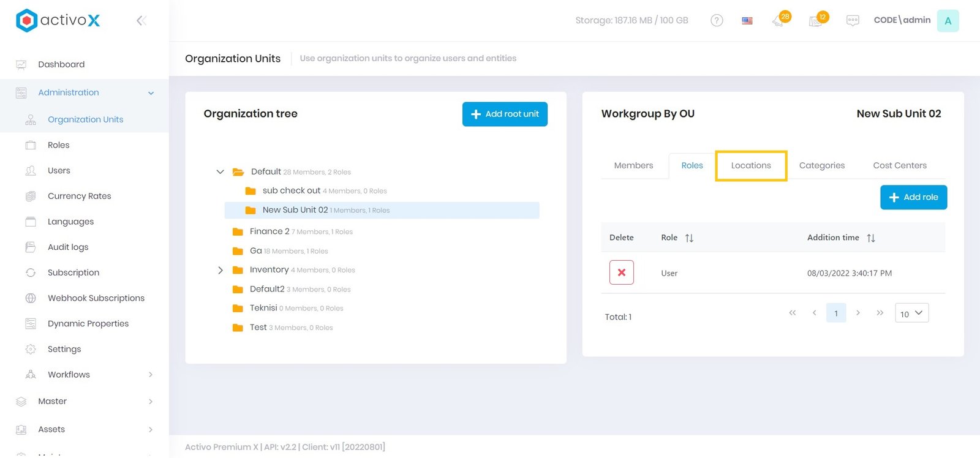Expand the Workflows submenu
This screenshot has height=458, width=980.
tap(150, 375)
